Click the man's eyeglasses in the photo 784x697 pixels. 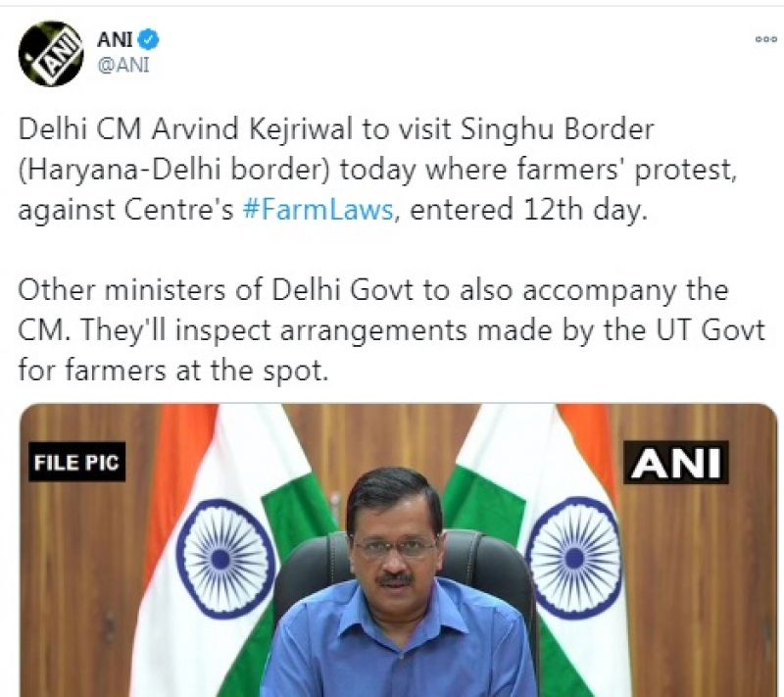(x=395, y=546)
